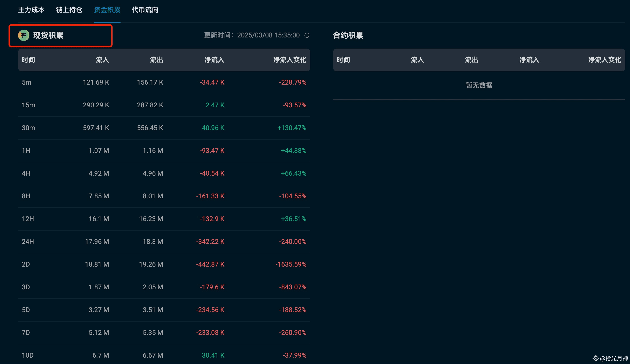The width and height of the screenshot is (630, 364).
Task: Click inflow value 290.29 K
Action: pos(96,105)
